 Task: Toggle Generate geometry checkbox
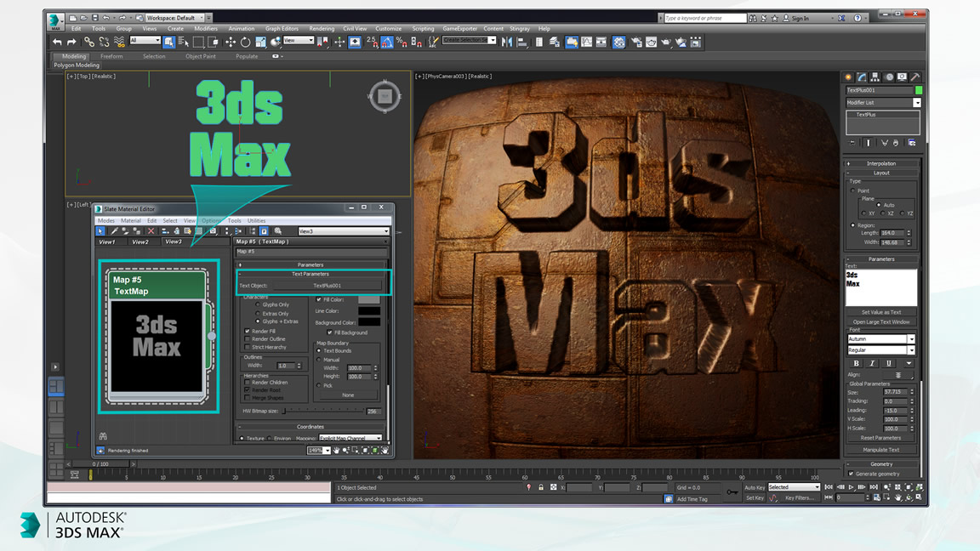[x=851, y=474]
